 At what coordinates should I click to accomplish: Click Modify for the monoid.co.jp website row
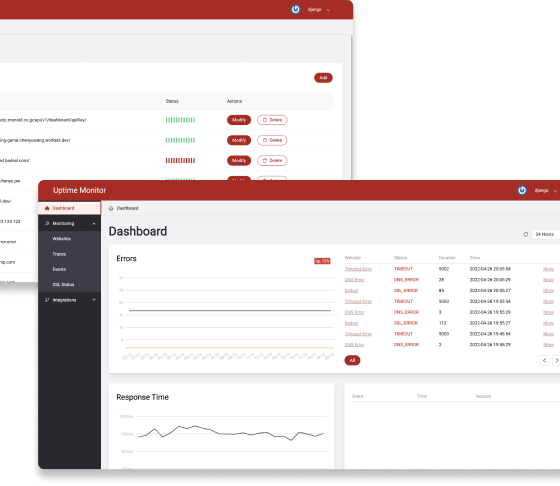point(239,120)
